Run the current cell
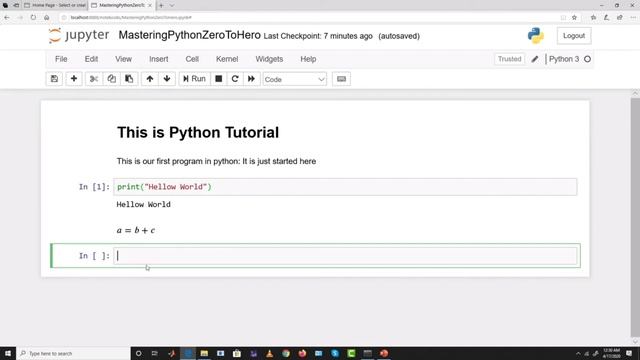The image size is (640, 360). coord(194,79)
